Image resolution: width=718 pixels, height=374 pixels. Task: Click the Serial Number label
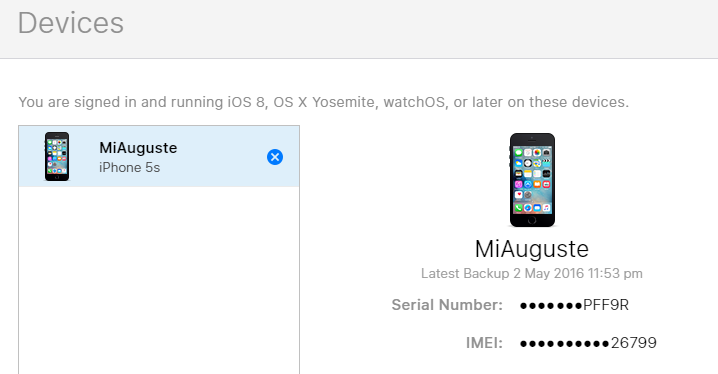[447, 305]
